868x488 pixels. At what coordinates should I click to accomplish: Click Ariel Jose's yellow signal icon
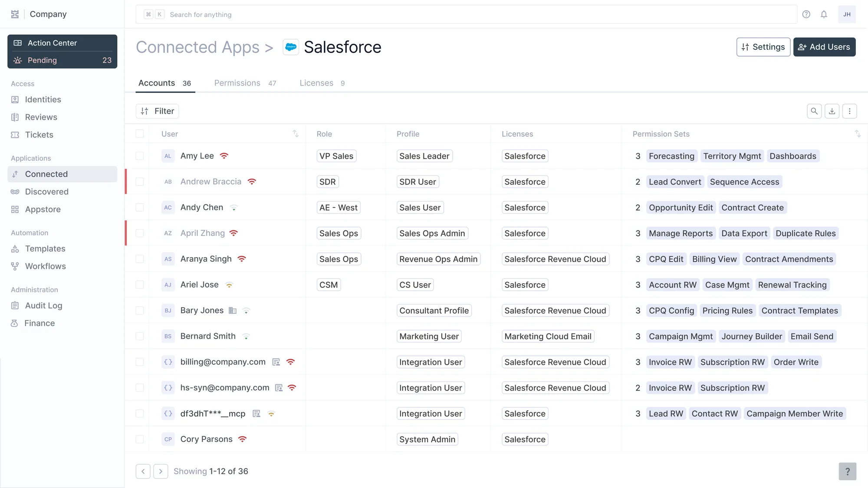point(229,285)
